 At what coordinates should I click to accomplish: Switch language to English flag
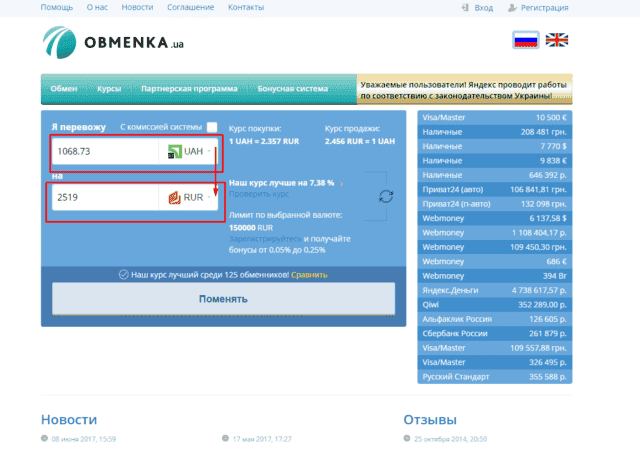(557, 40)
